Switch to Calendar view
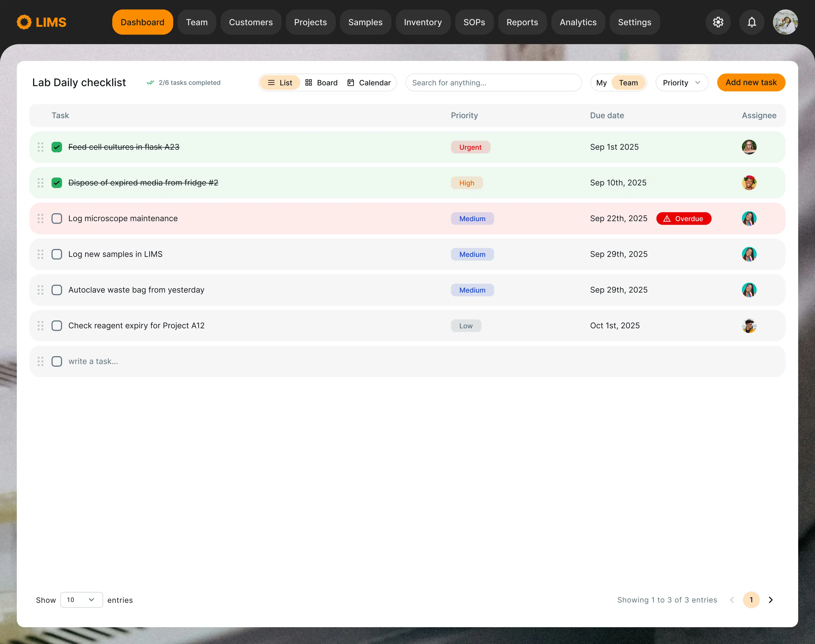Screen dimensions: 815x644 tap(369, 82)
